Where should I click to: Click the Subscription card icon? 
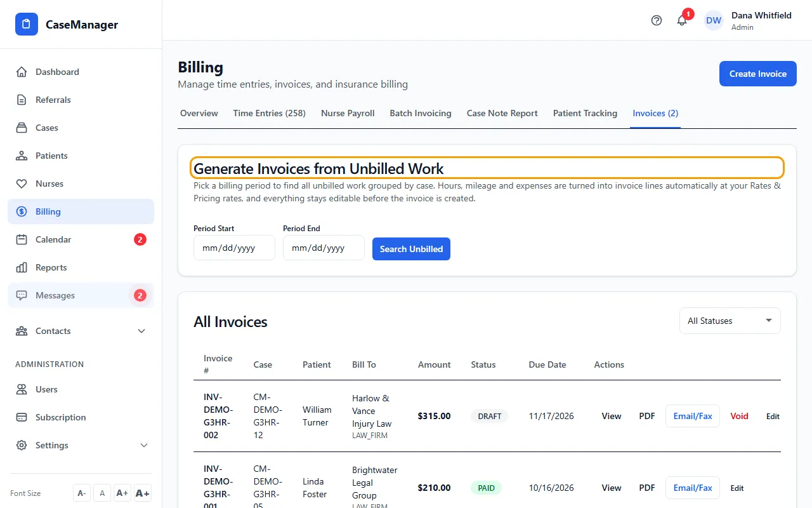[22, 417]
